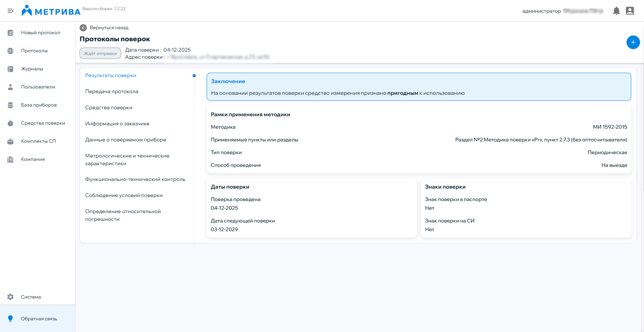Select the Протоколы sidebar icon

[11, 51]
